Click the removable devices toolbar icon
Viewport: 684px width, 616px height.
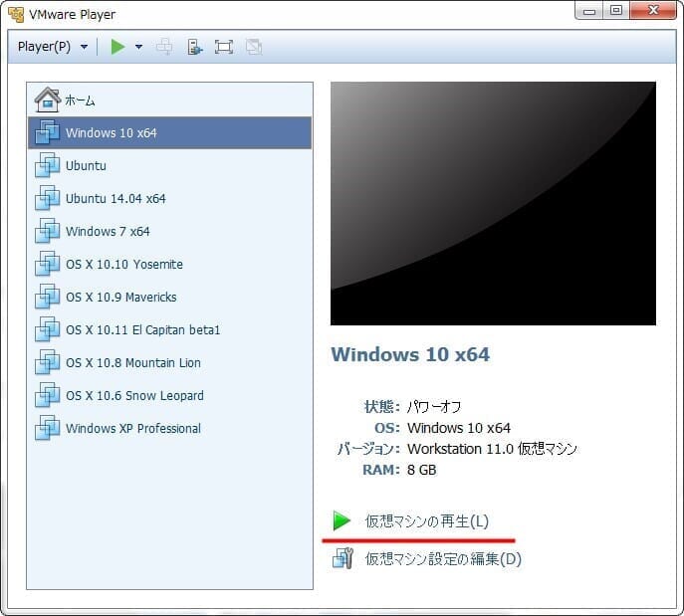click(x=195, y=47)
